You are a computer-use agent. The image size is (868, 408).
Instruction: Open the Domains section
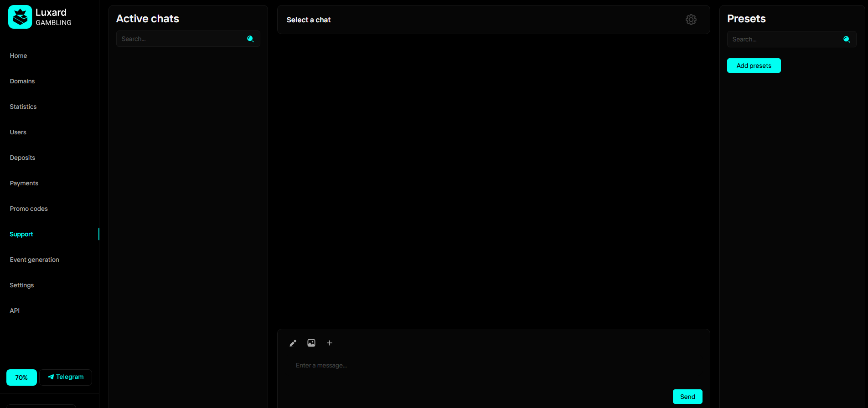coord(22,81)
